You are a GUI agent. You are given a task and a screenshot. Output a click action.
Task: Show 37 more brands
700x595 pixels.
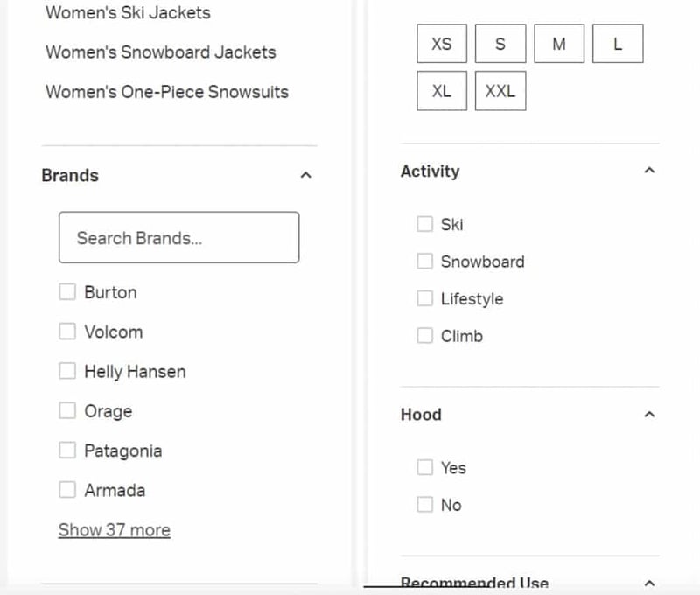tap(114, 529)
